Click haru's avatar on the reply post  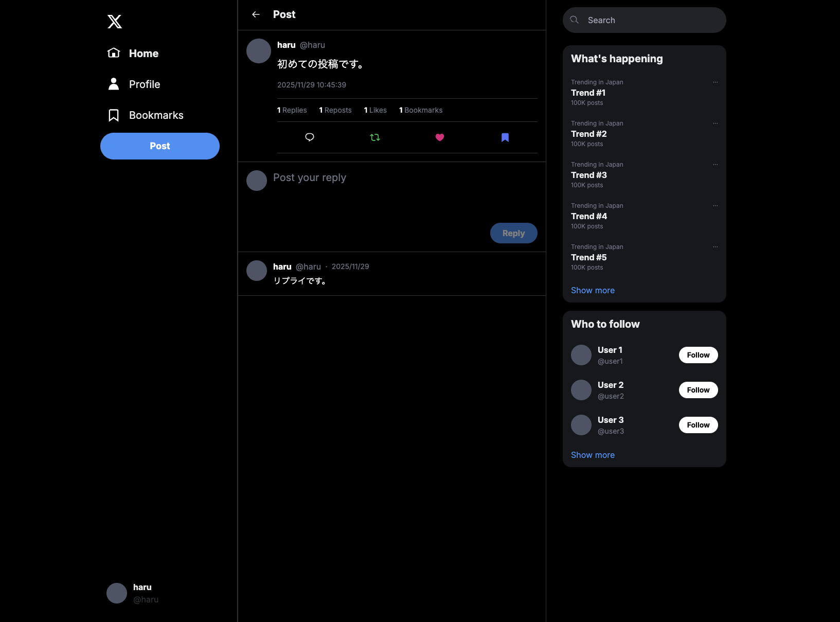257,271
